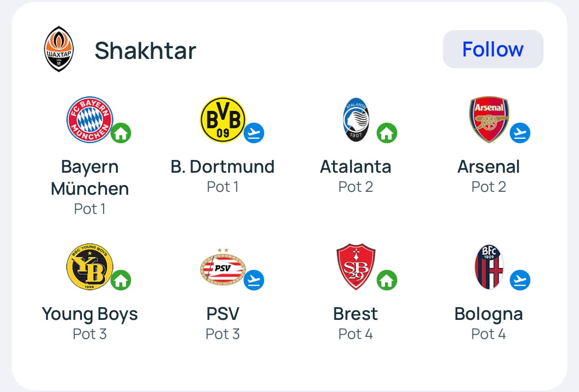Click the Bologna club crest

pyautogui.click(x=489, y=267)
